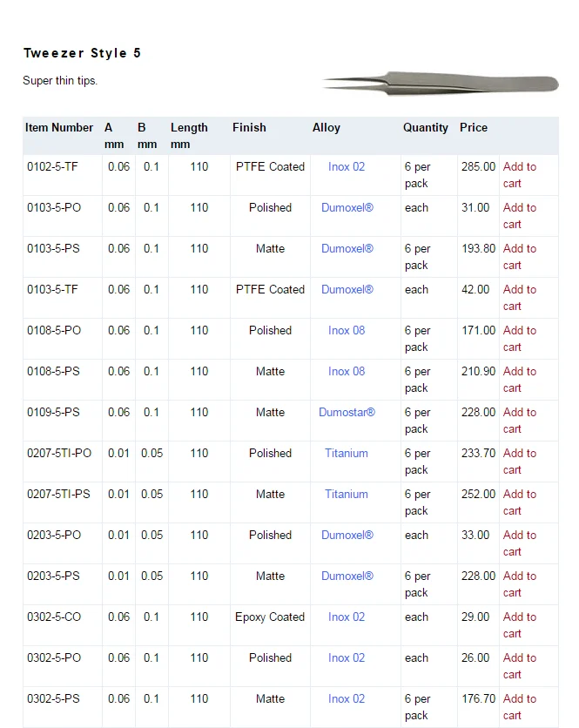Image resolution: width=579 pixels, height=728 pixels.
Task: Add item 0302-5-PO to cart
Action: pos(519,666)
